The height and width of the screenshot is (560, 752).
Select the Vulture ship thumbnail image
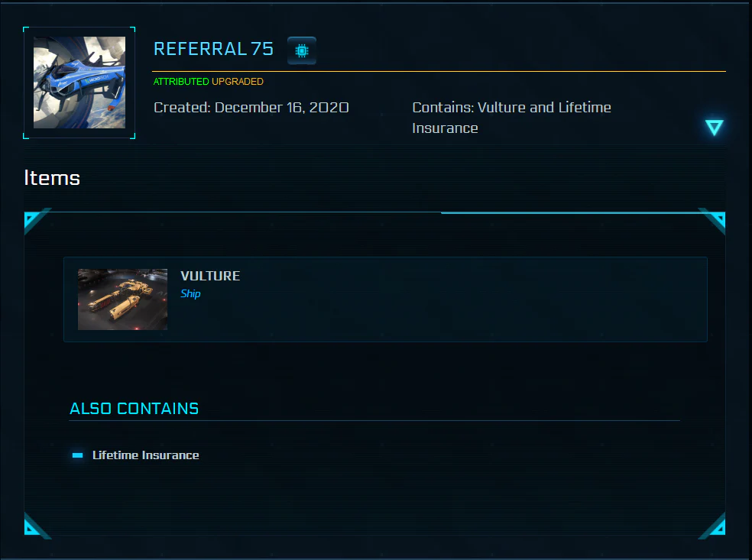123,299
